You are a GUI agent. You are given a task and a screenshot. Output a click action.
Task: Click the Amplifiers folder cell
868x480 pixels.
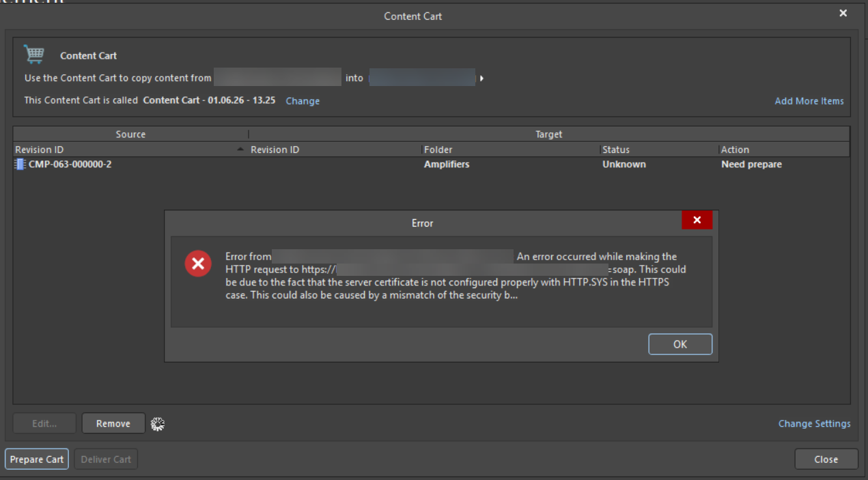(x=447, y=165)
